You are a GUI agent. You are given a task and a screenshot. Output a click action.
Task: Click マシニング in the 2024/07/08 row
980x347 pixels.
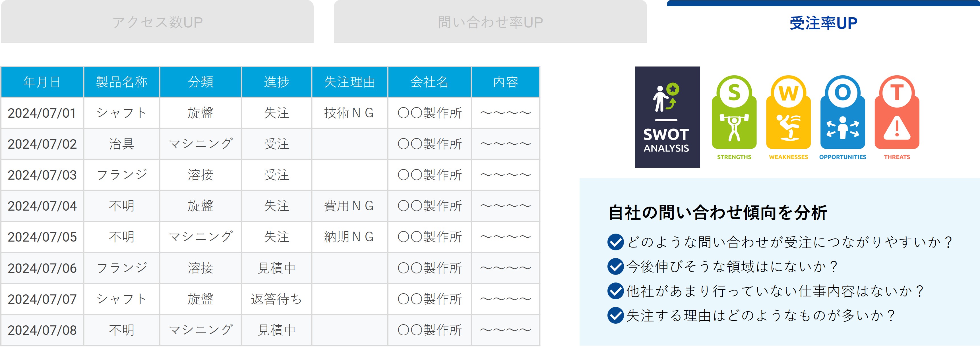click(x=200, y=330)
